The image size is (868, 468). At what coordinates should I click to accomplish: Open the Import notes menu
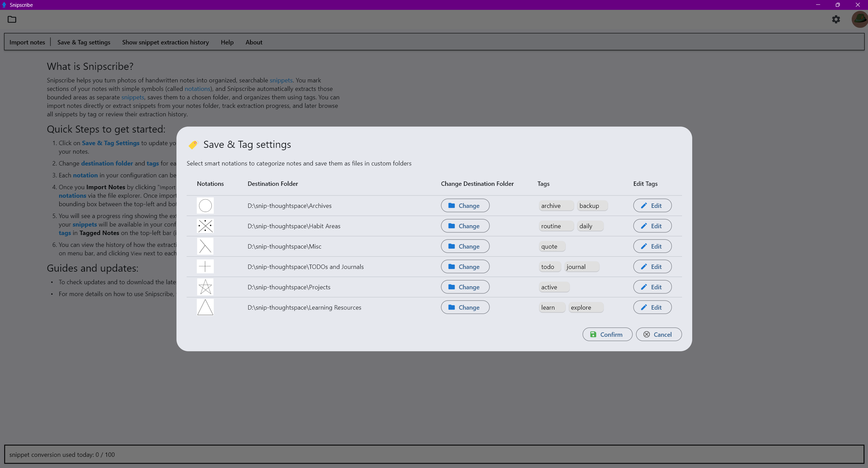point(27,42)
